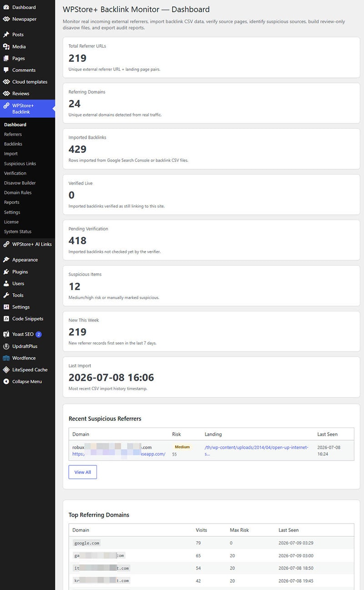Click the Visits column header
This screenshot has width=364, height=590.
coord(202,530)
